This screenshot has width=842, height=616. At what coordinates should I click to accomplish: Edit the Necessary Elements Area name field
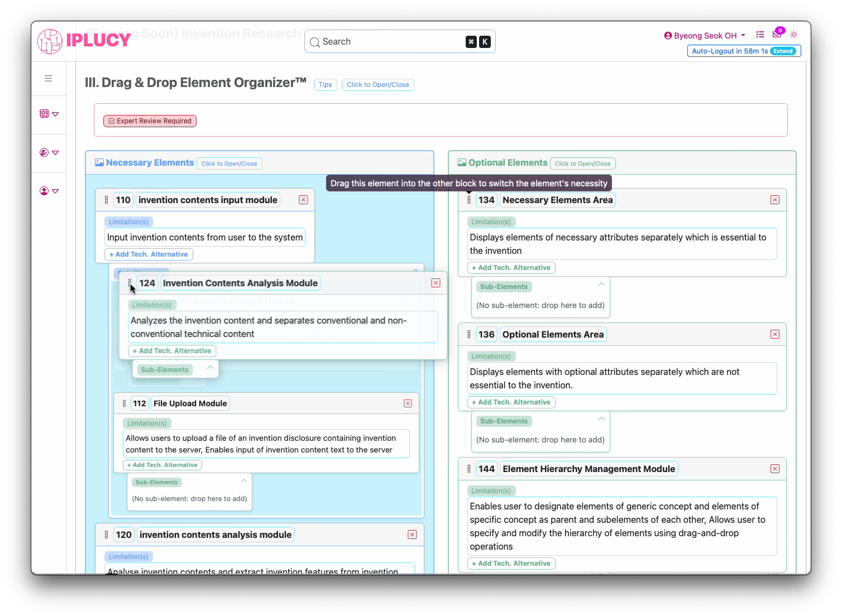[x=557, y=200]
